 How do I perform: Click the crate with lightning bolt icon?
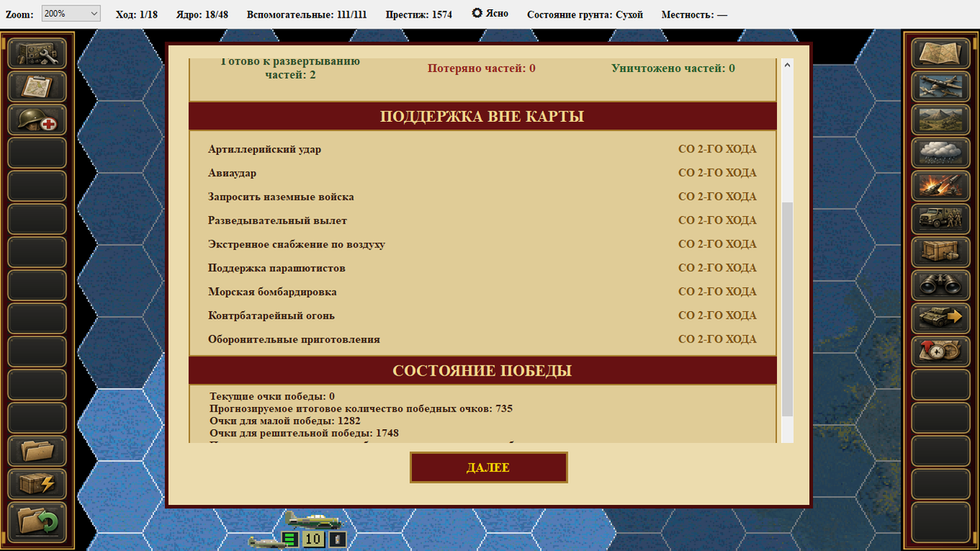coord(37,484)
